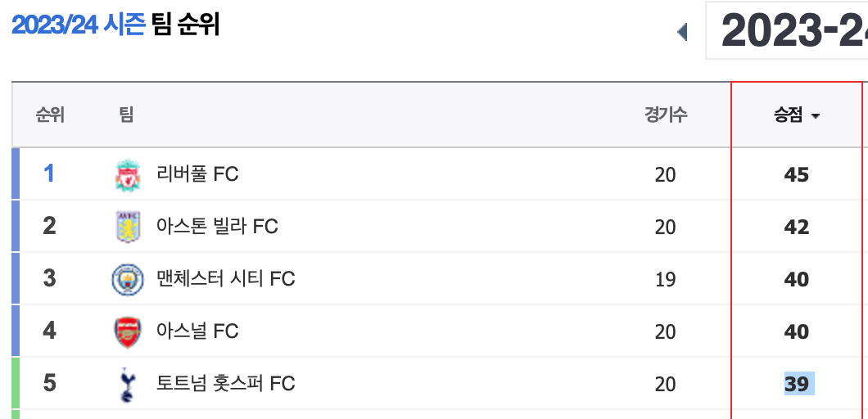Click the 경기수 column header
The width and height of the screenshot is (868, 419).
click(x=666, y=115)
